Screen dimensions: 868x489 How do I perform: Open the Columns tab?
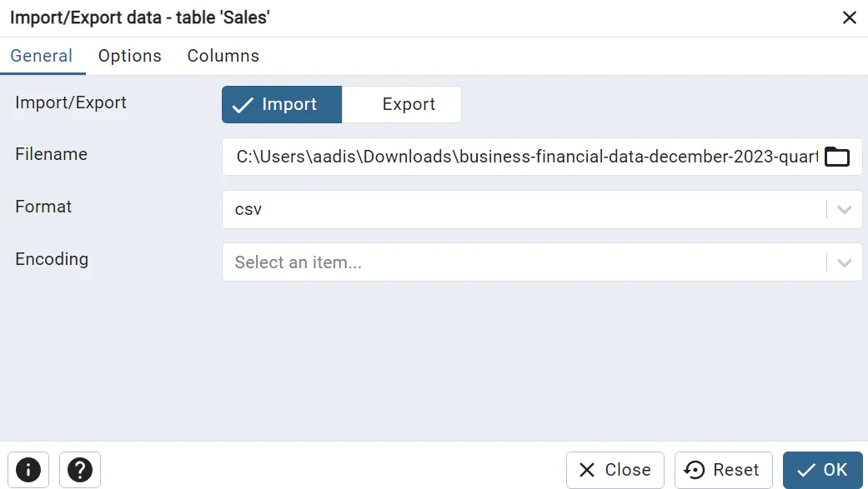(223, 56)
